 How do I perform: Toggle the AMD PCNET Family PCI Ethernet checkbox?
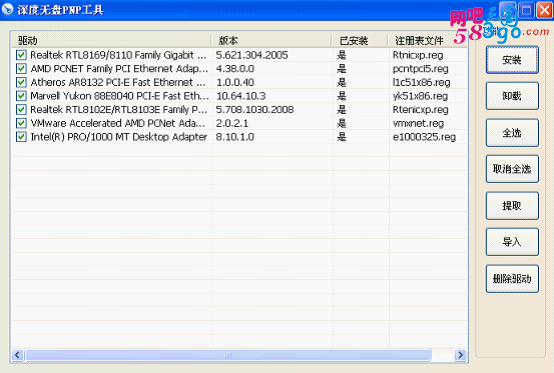(x=21, y=69)
